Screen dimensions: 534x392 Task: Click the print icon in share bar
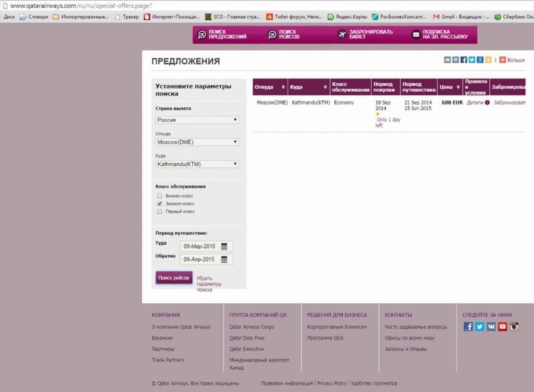(455, 60)
